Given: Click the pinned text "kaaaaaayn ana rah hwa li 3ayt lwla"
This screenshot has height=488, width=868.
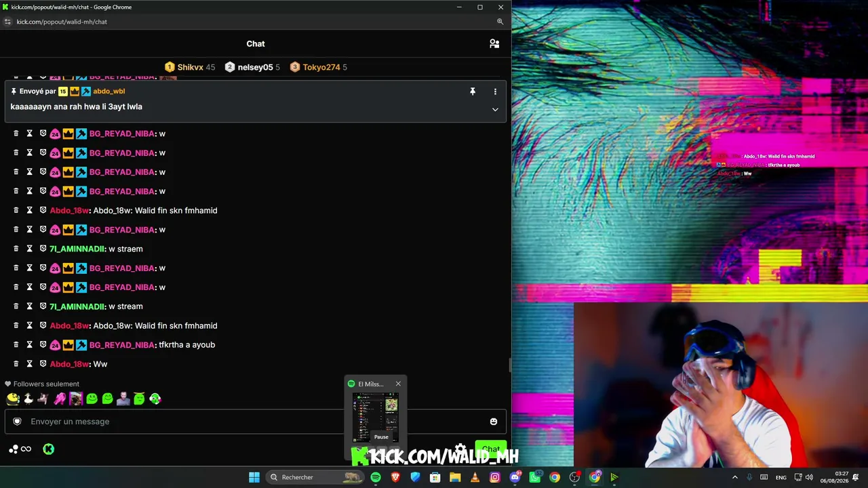Looking at the screenshot, I should 76,106.
